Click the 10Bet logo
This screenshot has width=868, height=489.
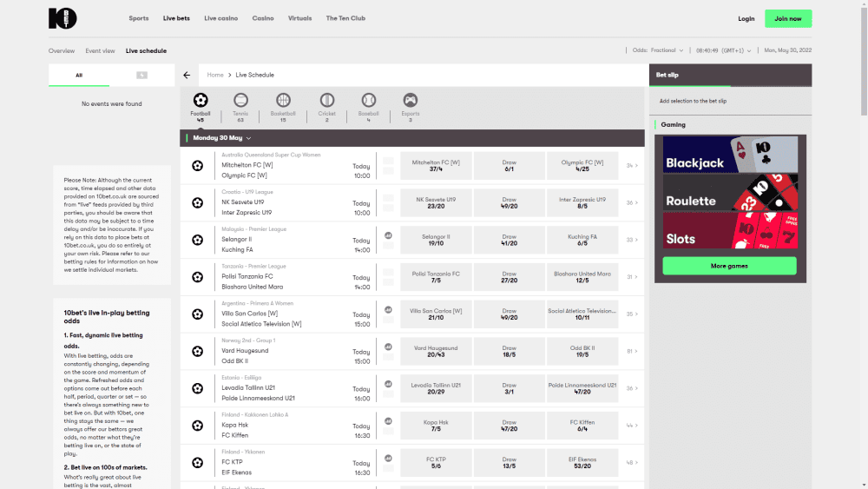click(x=62, y=18)
